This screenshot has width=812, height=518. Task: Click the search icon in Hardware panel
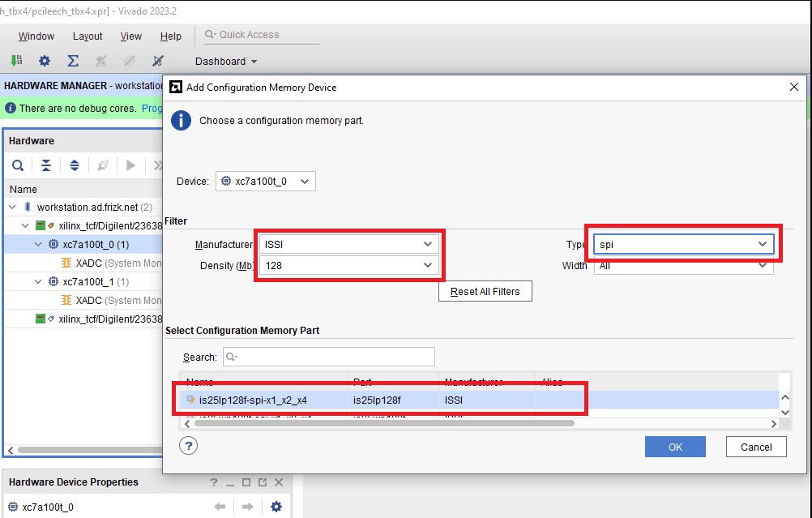click(x=18, y=165)
